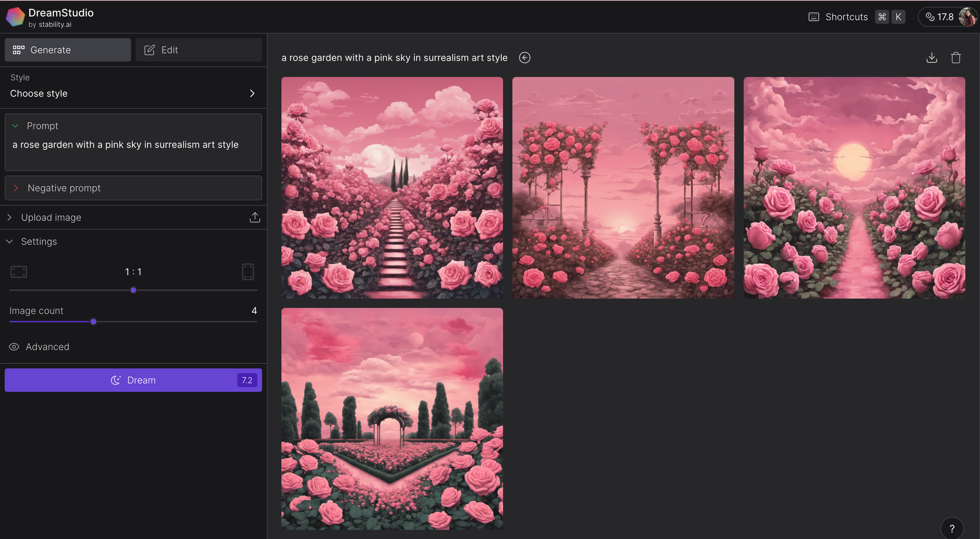Expand the Upload image section
The width and height of the screenshot is (980, 539).
9,217
